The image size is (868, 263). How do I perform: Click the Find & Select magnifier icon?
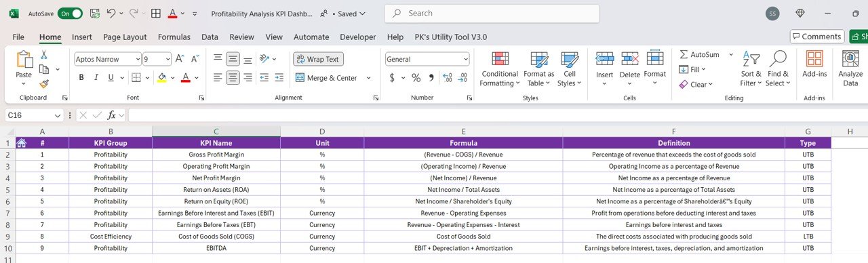(778, 60)
